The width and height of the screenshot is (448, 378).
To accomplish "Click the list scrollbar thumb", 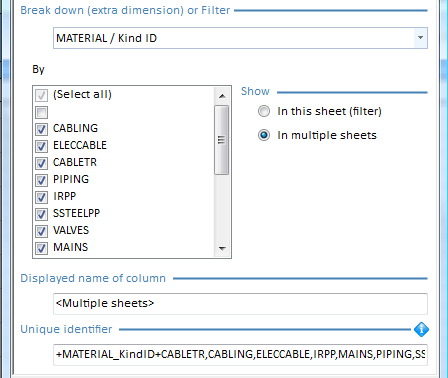I will point(222,140).
